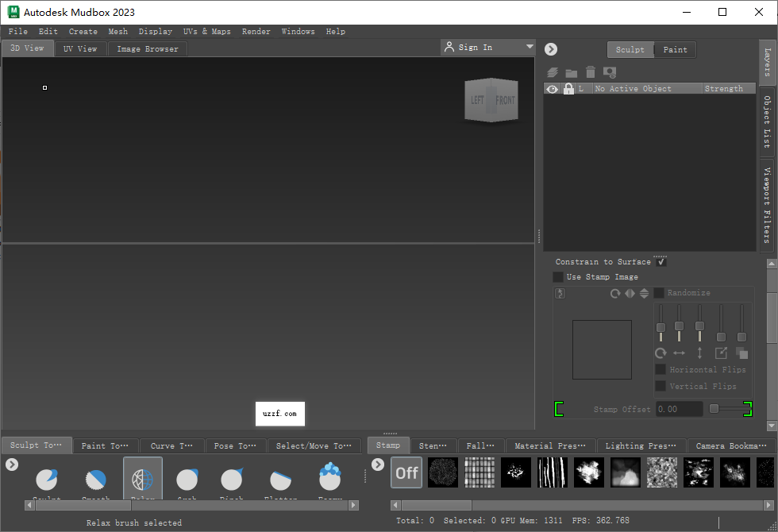The width and height of the screenshot is (778, 532).
Task: Select the Foamy brush tool
Action: point(329,477)
